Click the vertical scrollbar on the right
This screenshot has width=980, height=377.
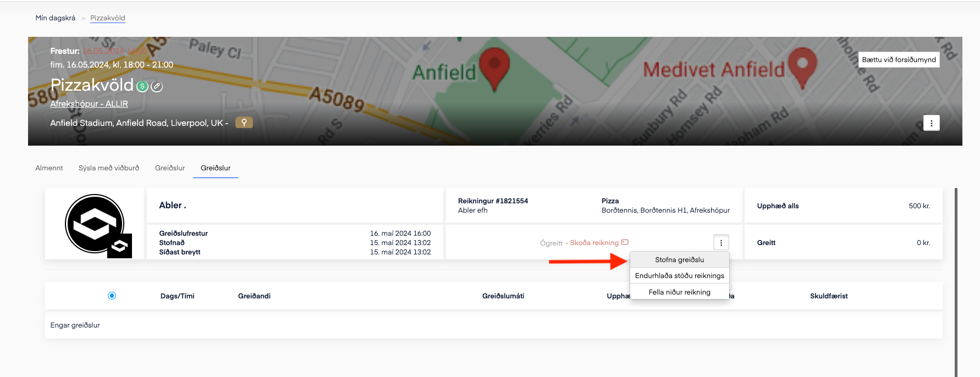tap(956, 282)
